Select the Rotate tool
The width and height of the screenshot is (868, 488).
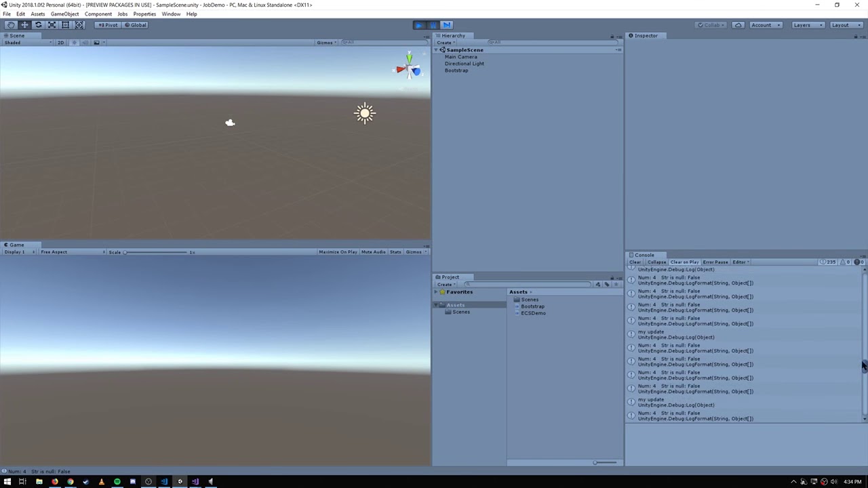tap(38, 25)
